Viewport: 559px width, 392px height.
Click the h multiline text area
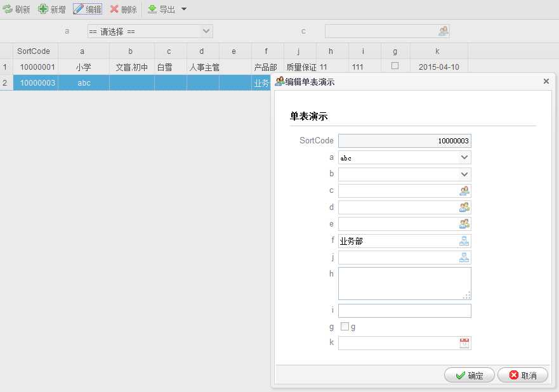click(x=405, y=284)
